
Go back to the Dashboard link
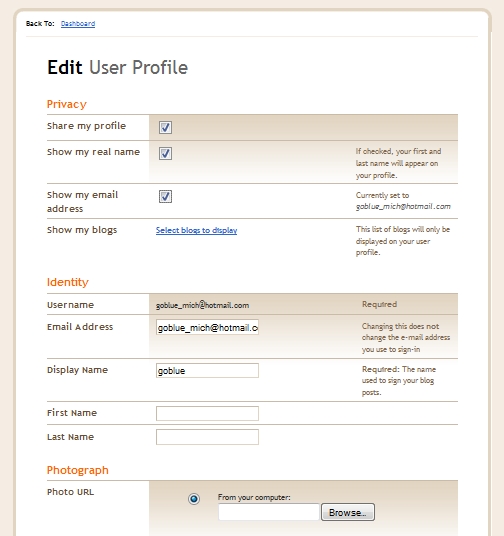point(78,24)
